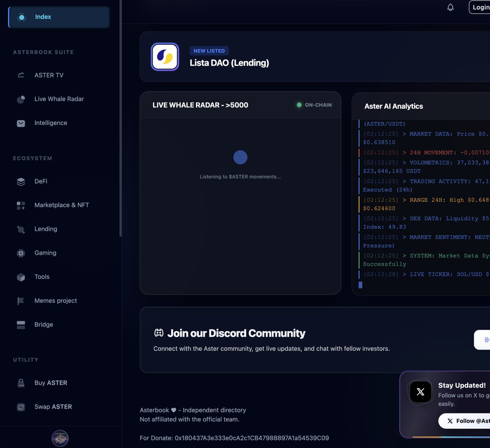Image resolution: width=490 pixels, height=448 pixels.
Task: Go to Live Whale Radar page
Action: 59,99
